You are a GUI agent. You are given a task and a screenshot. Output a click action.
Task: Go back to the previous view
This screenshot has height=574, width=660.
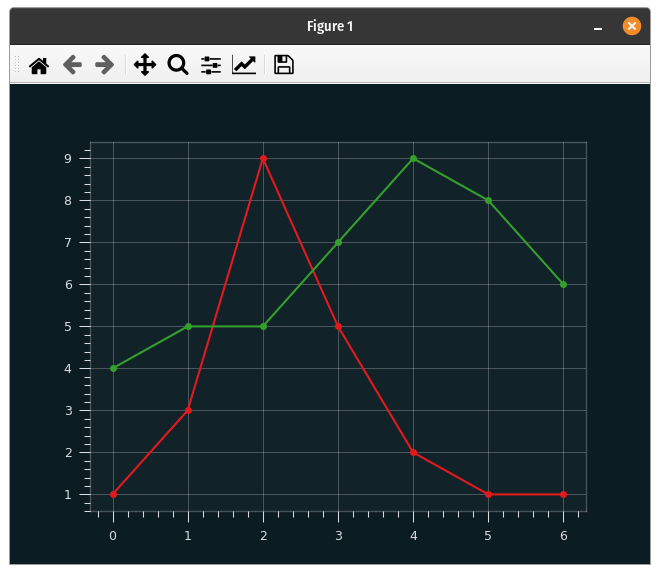pos(72,65)
